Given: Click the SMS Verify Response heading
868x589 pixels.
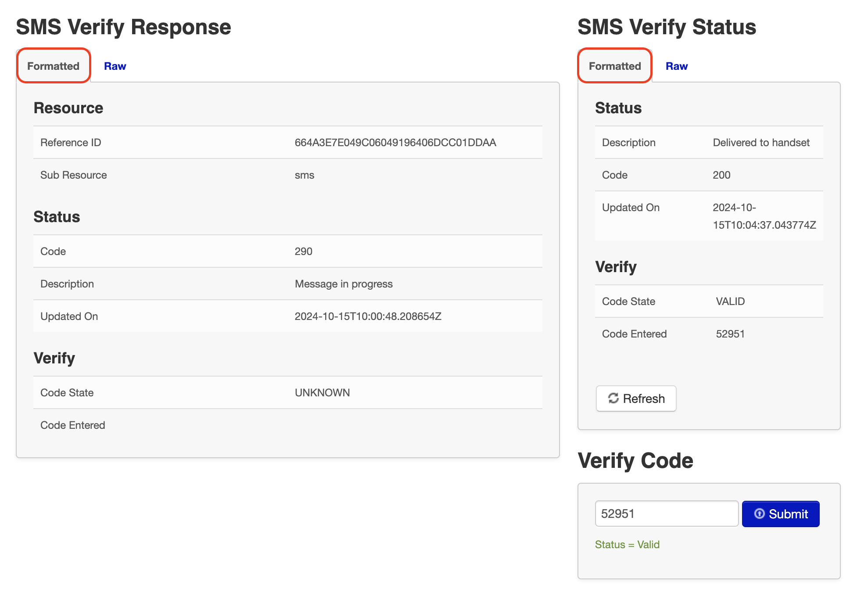Looking at the screenshot, I should tap(123, 27).
